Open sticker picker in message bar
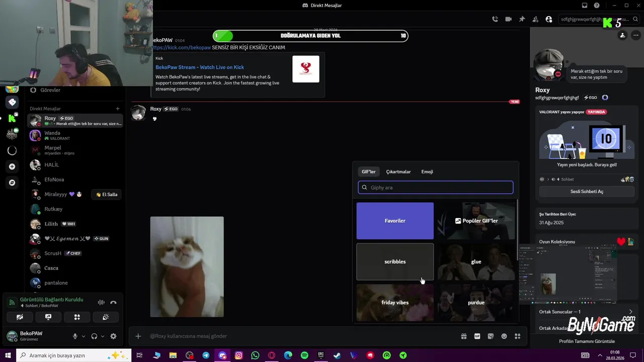This screenshot has width=644, height=362. point(491,336)
